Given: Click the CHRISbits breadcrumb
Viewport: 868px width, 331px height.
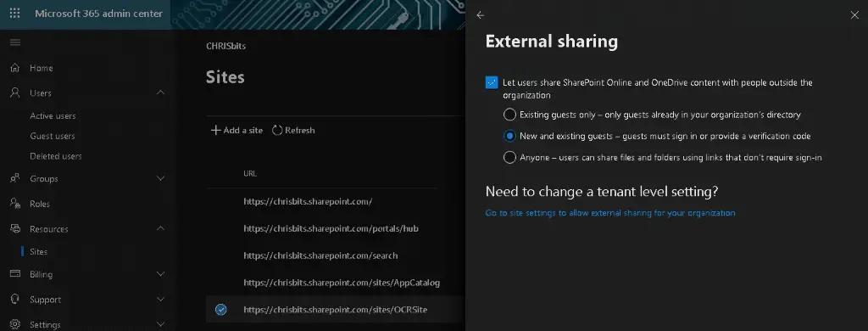Looking at the screenshot, I should (225, 46).
